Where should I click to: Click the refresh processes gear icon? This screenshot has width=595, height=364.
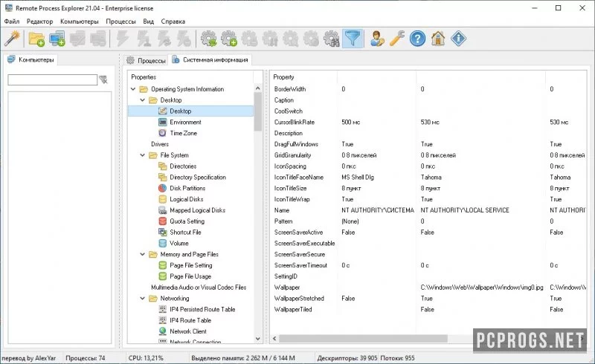[209, 39]
